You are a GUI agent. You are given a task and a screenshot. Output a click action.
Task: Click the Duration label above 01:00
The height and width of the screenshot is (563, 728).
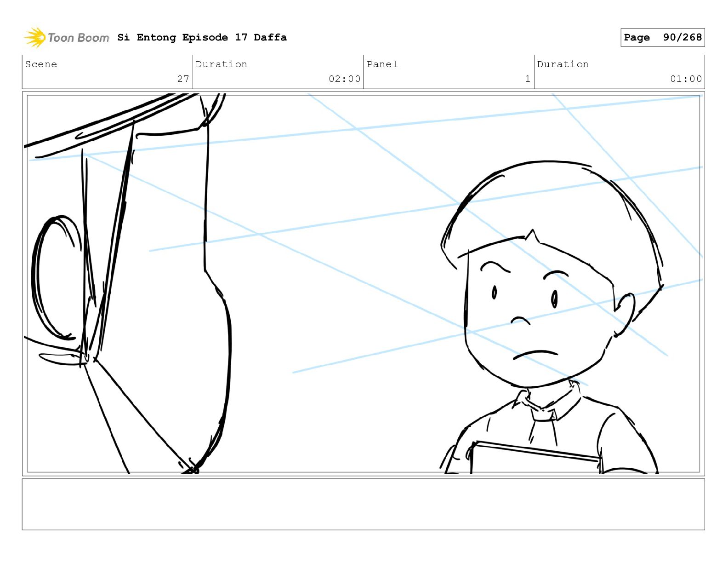(563, 64)
